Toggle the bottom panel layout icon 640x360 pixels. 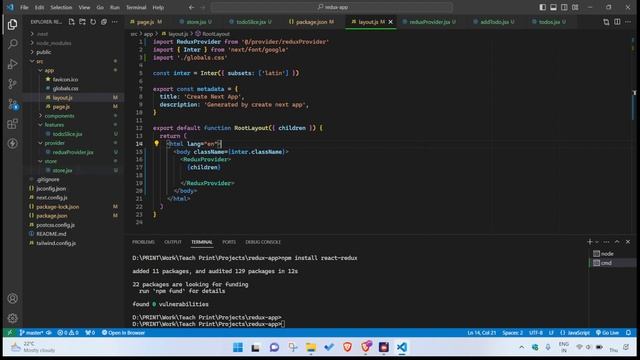[x=553, y=7]
